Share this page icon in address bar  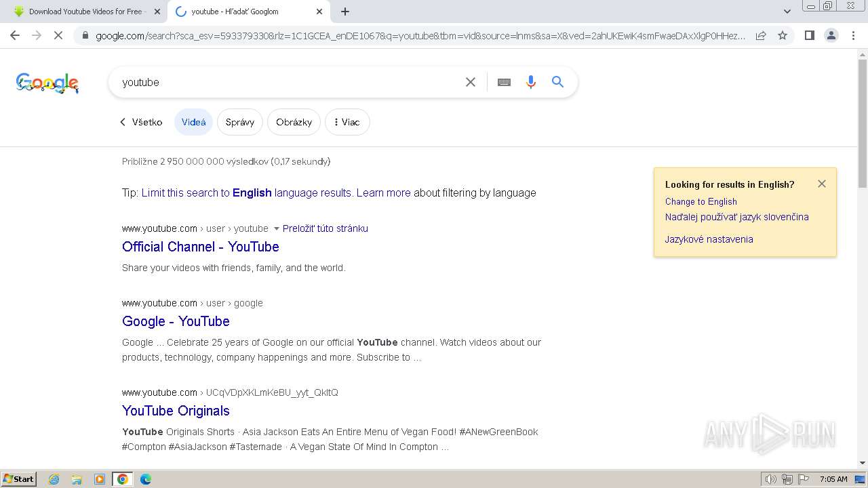coord(761,35)
